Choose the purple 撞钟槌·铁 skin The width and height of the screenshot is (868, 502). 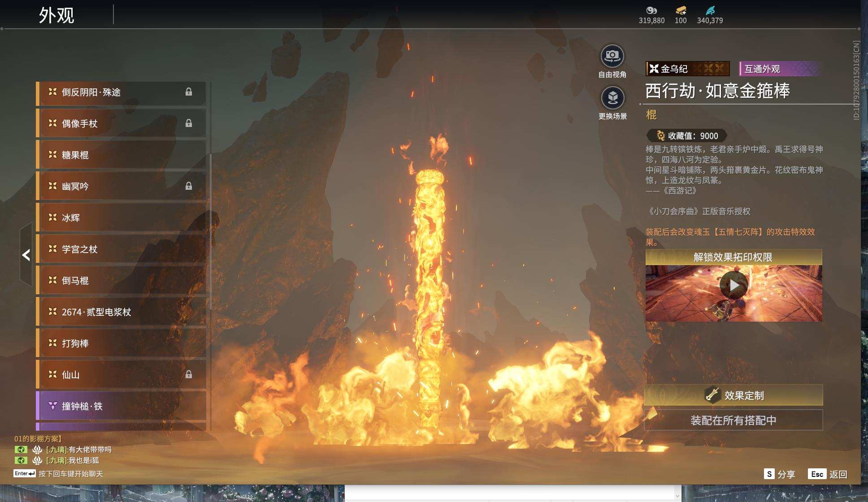point(121,406)
